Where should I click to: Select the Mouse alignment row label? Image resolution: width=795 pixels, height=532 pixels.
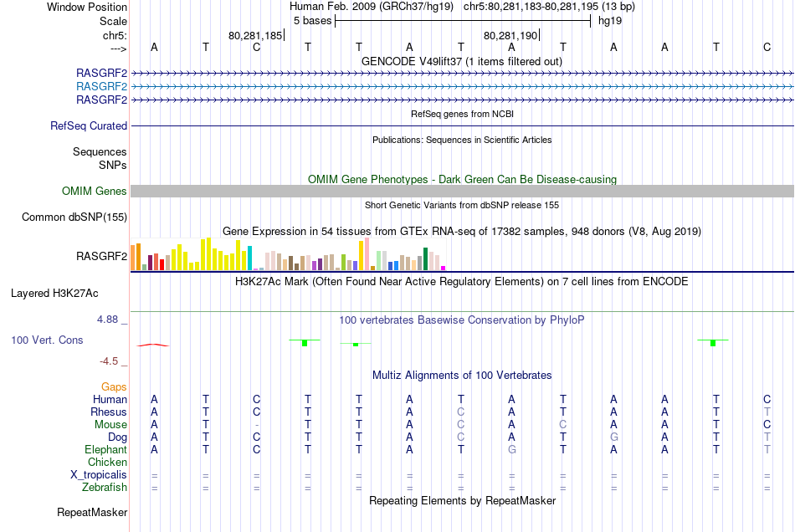[x=110, y=425]
